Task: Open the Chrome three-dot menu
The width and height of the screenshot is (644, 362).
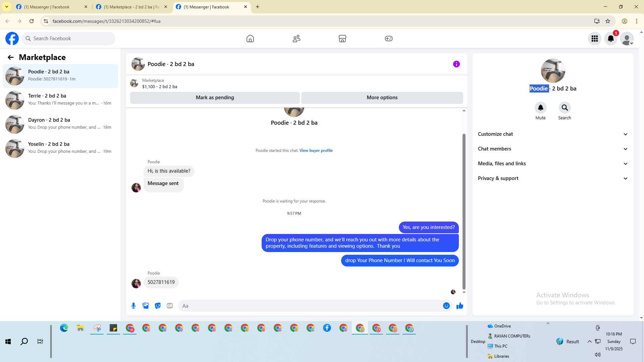Action: point(637,21)
